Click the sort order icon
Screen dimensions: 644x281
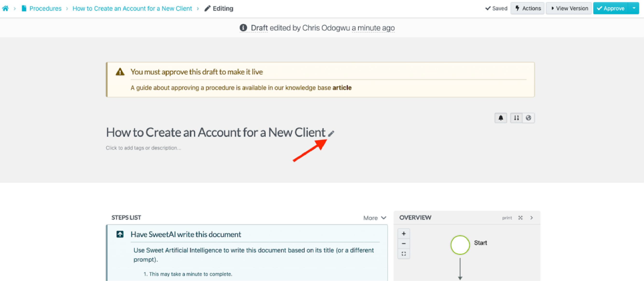(517, 118)
